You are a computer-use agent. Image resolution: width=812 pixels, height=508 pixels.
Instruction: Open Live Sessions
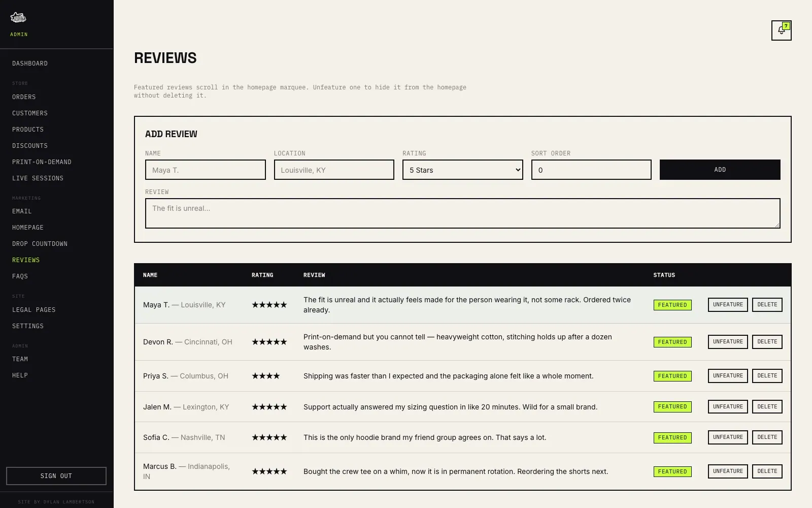point(38,178)
